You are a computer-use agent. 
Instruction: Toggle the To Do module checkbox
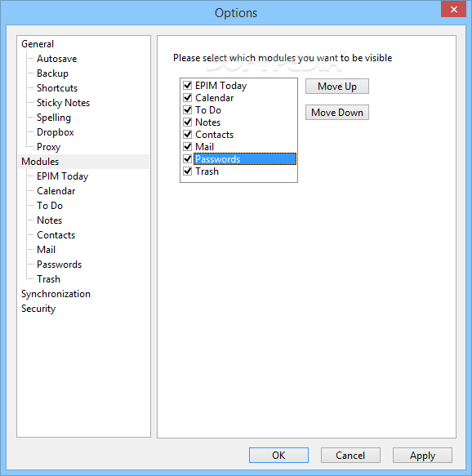pyautogui.click(x=188, y=109)
